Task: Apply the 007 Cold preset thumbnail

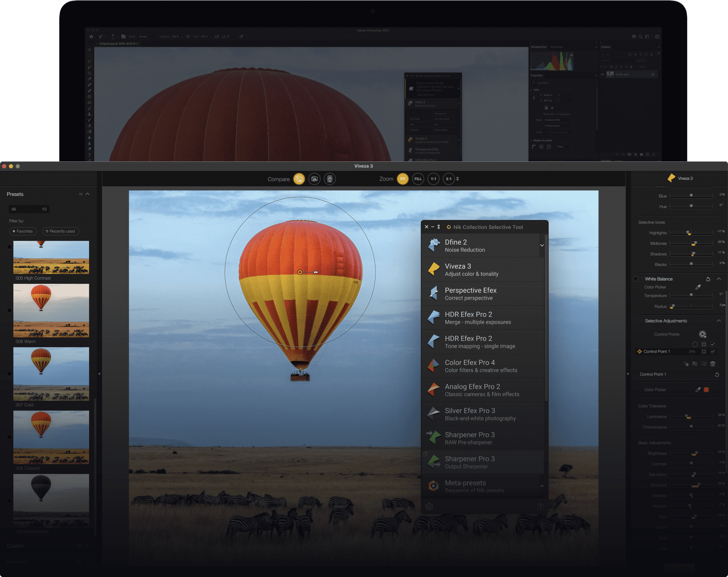Action: tap(51, 374)
